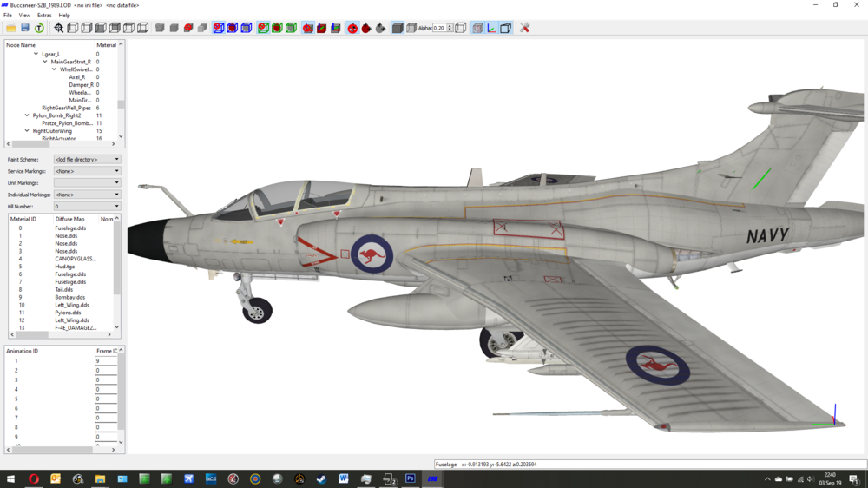Collapse the WhellSwivel node
Screen dimensions: 868x488
[54, 69]
